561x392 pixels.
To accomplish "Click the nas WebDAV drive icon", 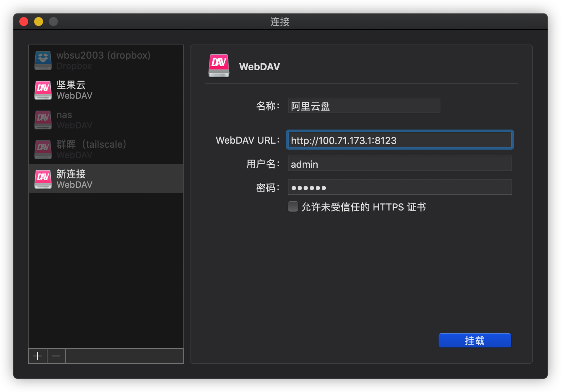I will (x=43, y=120).
